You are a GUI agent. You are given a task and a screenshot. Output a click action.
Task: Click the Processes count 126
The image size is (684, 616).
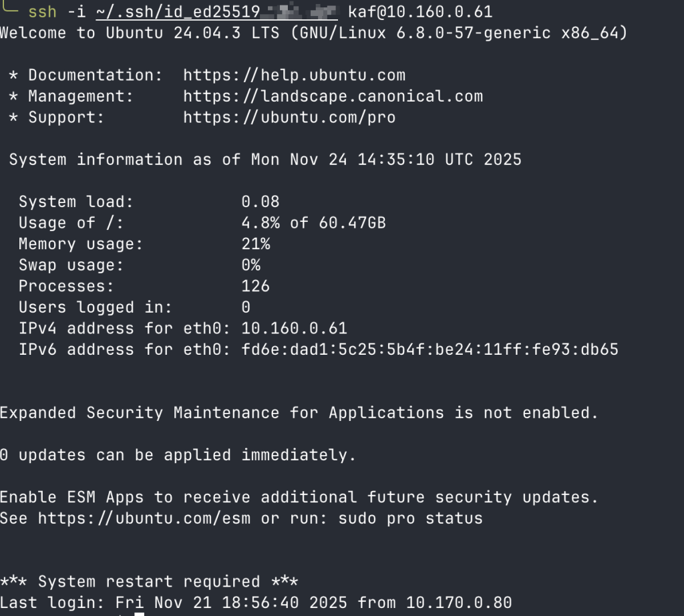(x=256, y=287)
